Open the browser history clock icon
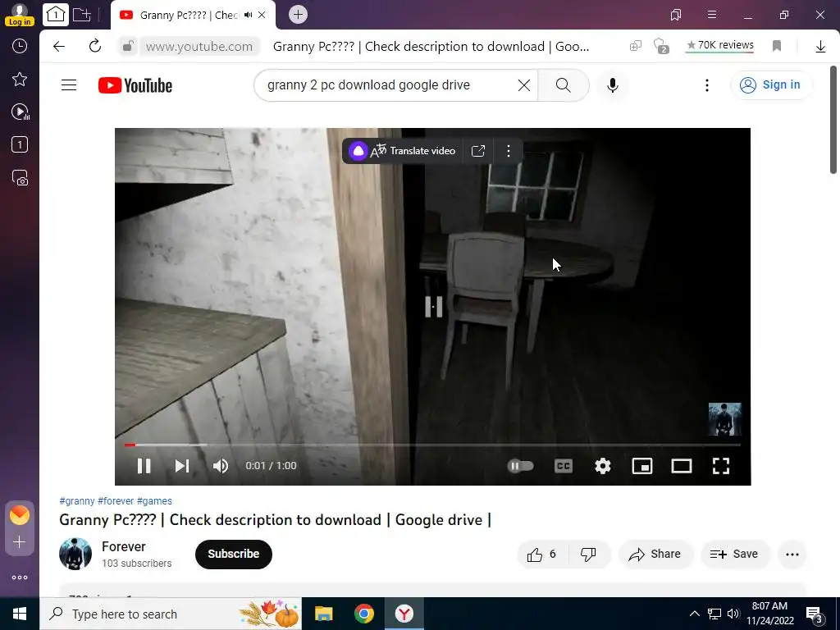 [20, 46]
